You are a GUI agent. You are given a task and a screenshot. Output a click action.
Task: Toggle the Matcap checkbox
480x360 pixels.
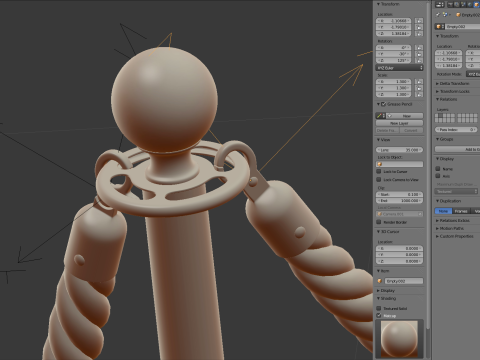[379, 315]
